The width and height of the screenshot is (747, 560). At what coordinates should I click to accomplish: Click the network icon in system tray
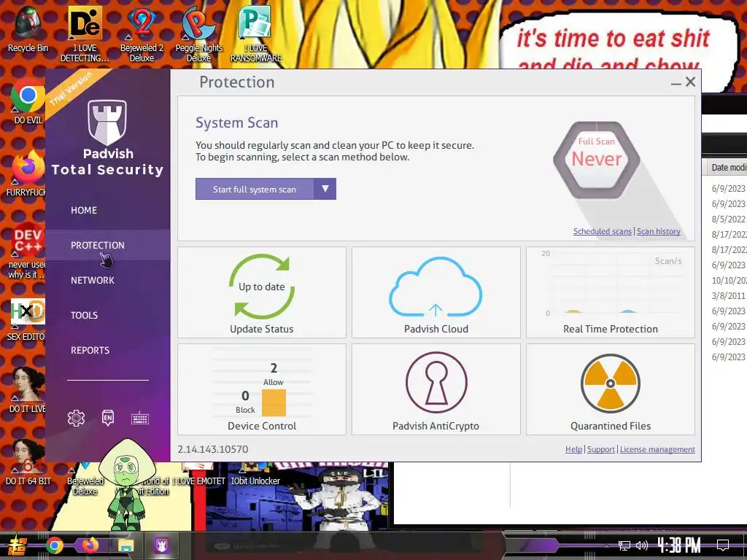click(624, 545)
